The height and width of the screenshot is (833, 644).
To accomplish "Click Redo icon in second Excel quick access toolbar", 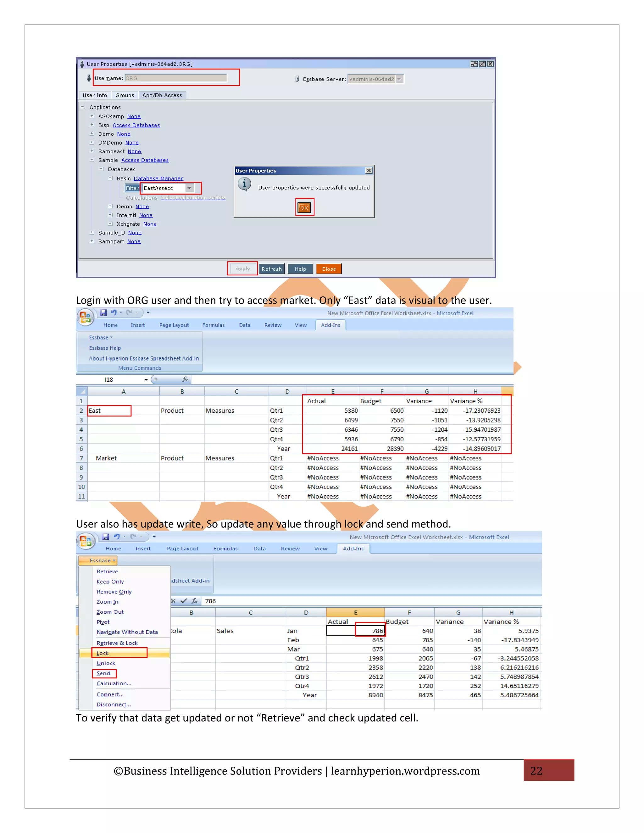I will pos(133,537).
